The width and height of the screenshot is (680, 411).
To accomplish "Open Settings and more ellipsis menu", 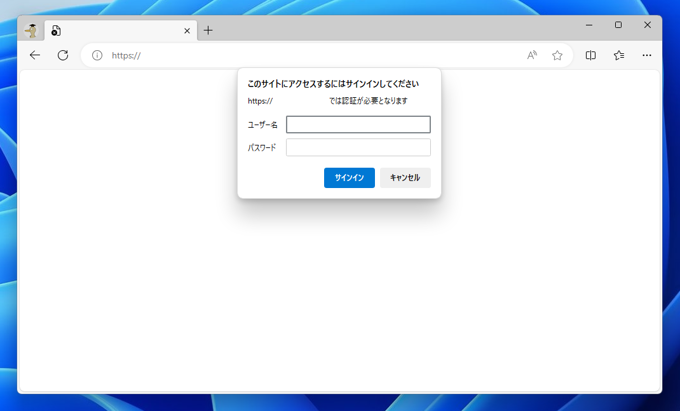I will 647,55.
